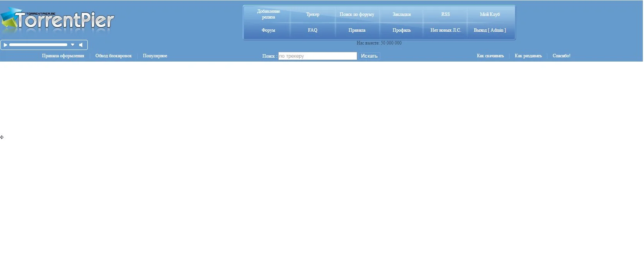Open the Профиль page
644x276 pixels.
click(x=402, y=30)
